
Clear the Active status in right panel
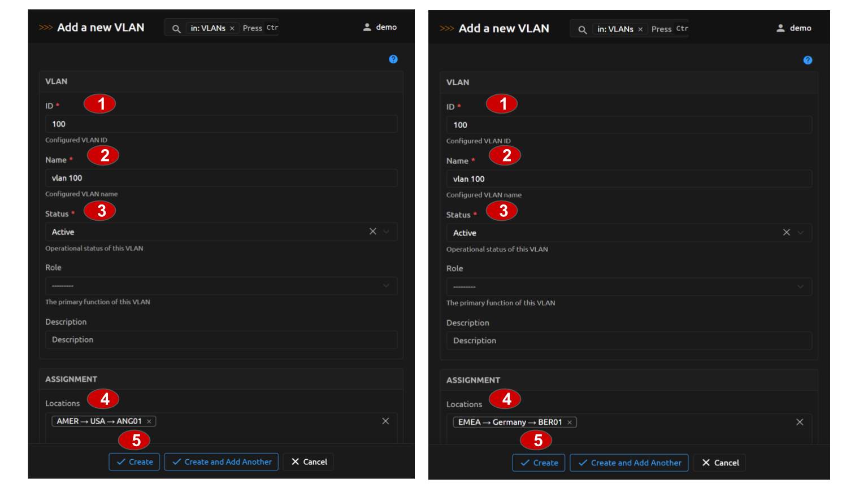pos(786,233)
